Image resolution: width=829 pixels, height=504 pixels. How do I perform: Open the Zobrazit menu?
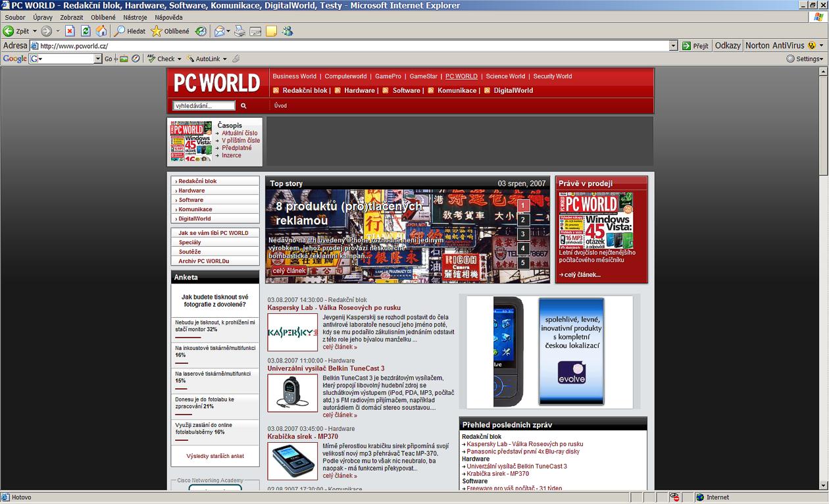tap(72, 17)
